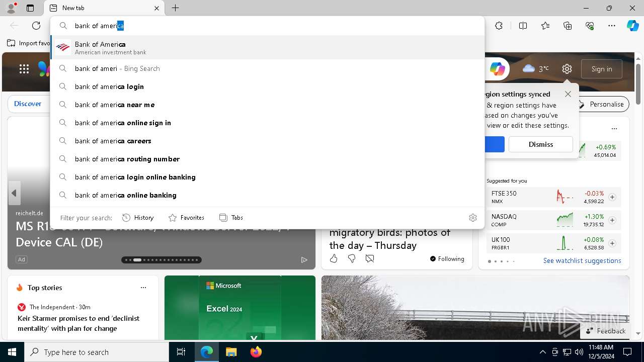The width and height of the screenshot is (644, 362).
Task: Select 'bank of america careers' suggestion
Action: tap(267, 141)
